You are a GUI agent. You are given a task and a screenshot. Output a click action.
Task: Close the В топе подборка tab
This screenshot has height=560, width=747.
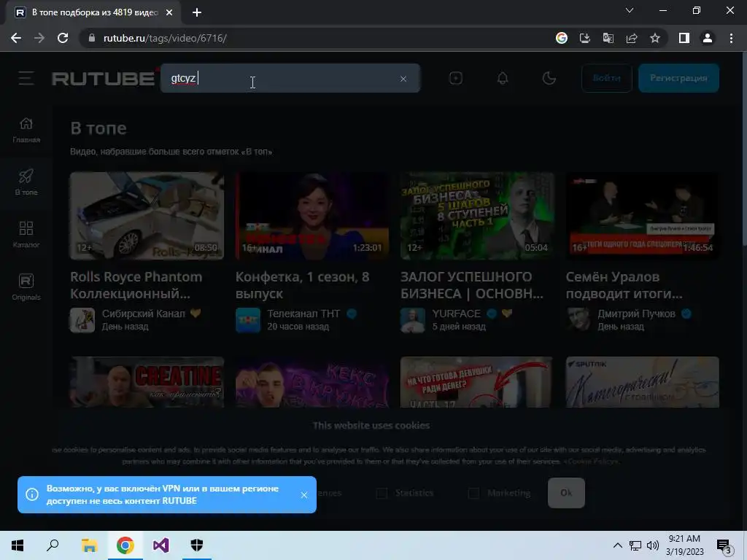[169, 12]
